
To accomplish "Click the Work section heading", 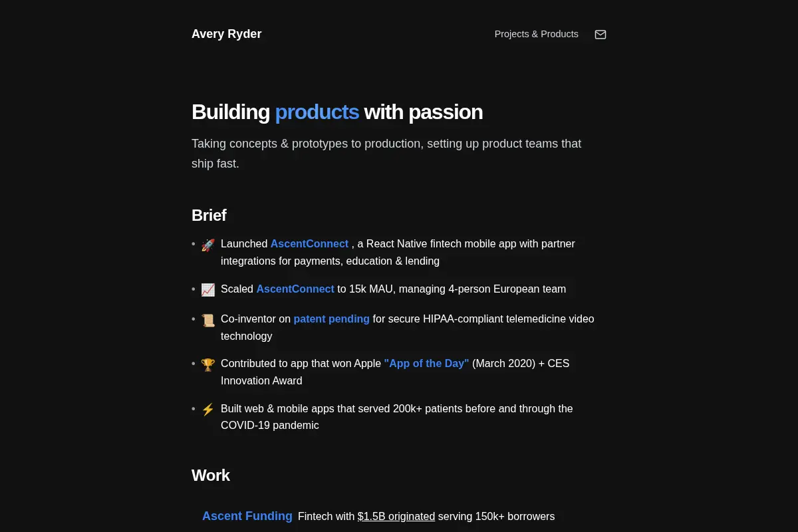I will click(x=211, y=475).
